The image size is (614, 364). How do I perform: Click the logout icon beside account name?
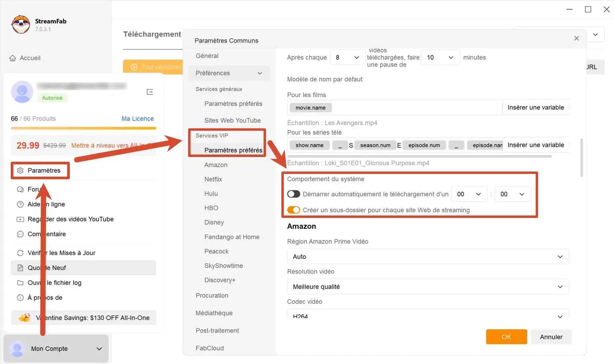pos(150,92)
